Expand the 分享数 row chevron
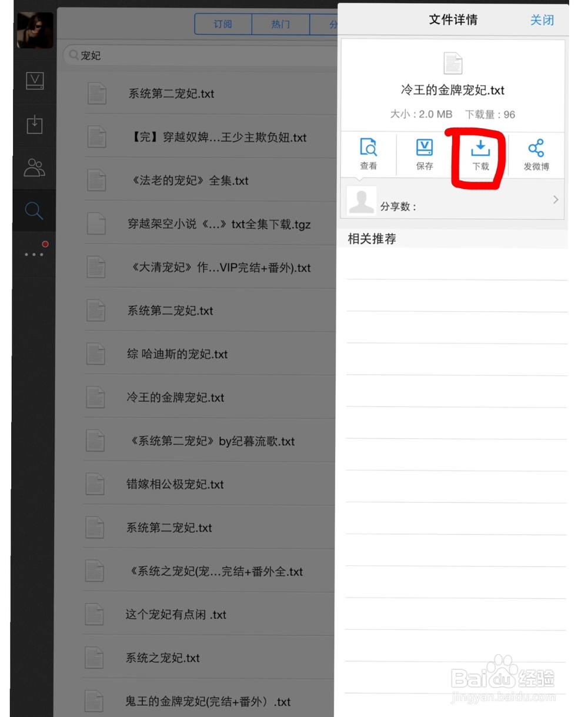The width and height of the screenshot is (588, 717). point(556,200)
